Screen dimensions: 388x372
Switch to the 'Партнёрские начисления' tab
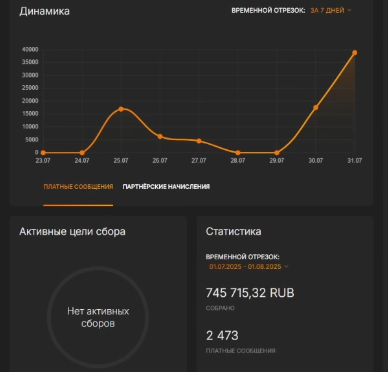166,187
